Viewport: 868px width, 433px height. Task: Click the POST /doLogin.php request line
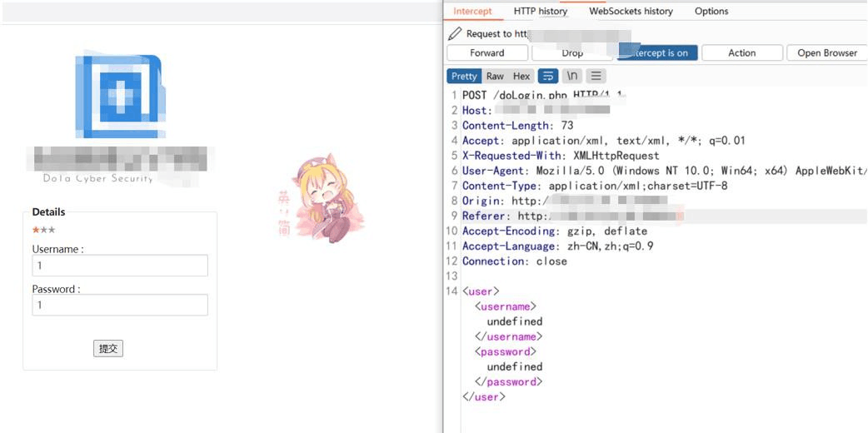pos(542,95)
